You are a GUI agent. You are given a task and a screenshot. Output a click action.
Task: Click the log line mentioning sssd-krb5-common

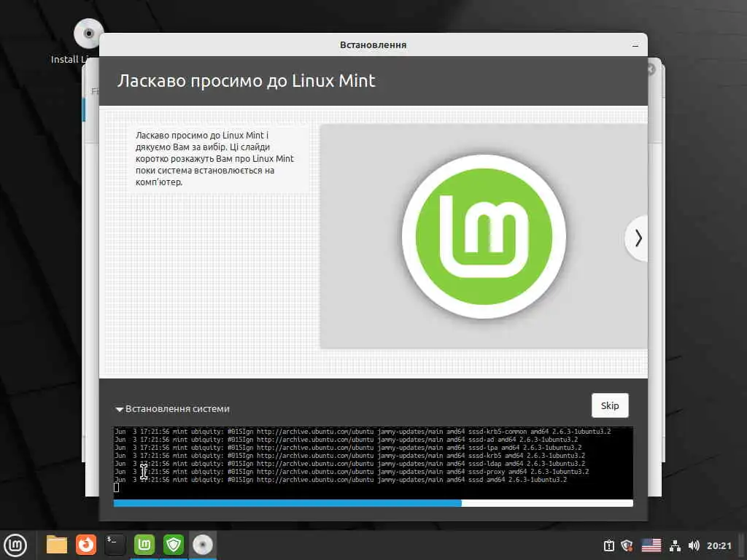click(363, 432)
